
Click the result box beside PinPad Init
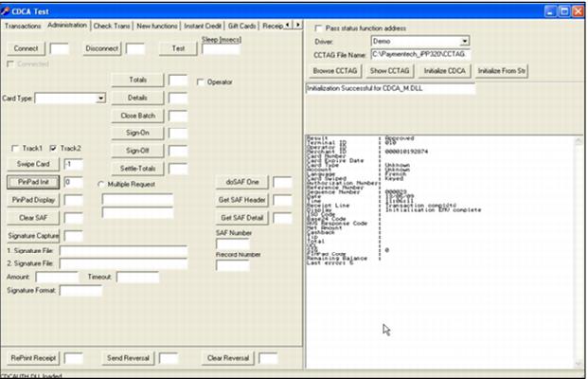coord(73,182)
